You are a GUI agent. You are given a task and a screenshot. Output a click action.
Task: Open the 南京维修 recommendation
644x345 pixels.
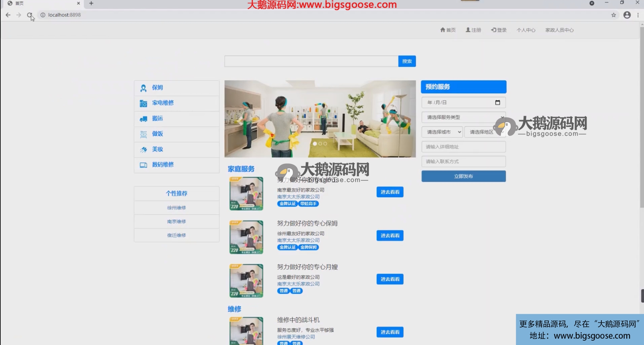tap(176, 221)
